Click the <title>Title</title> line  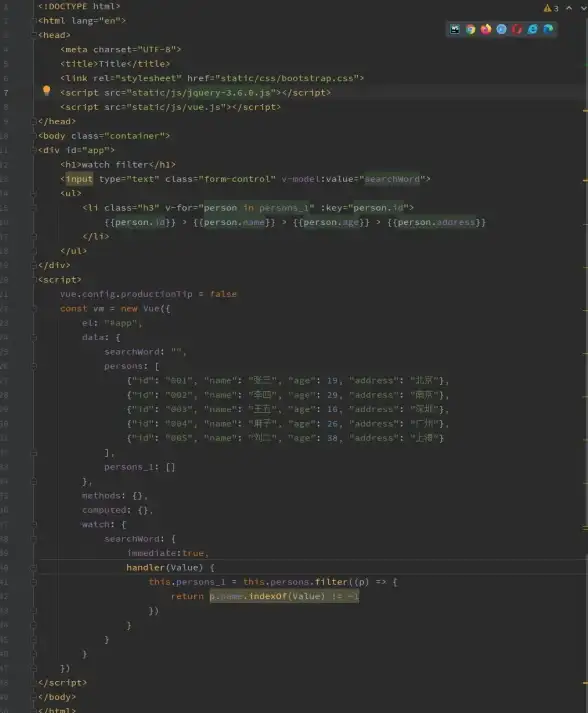[115, 64]
